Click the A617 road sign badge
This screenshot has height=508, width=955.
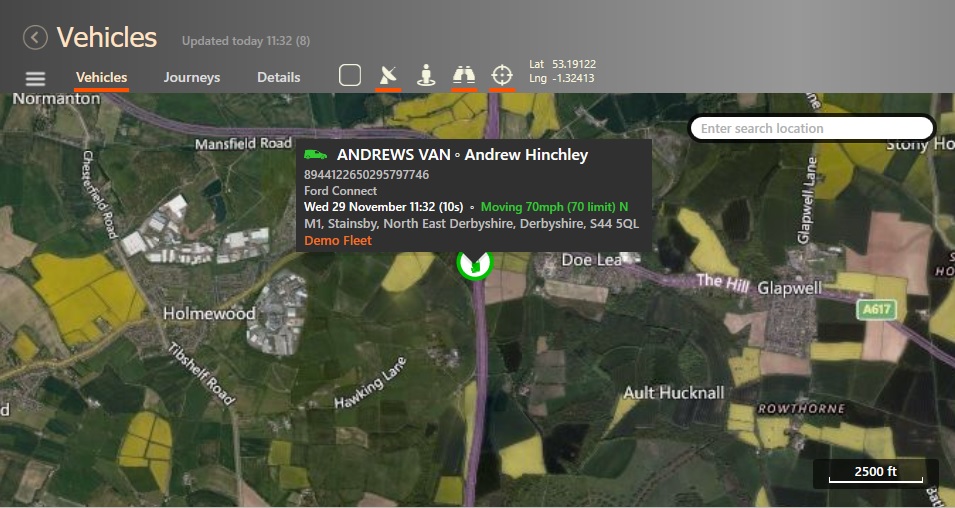pos(876,309)
